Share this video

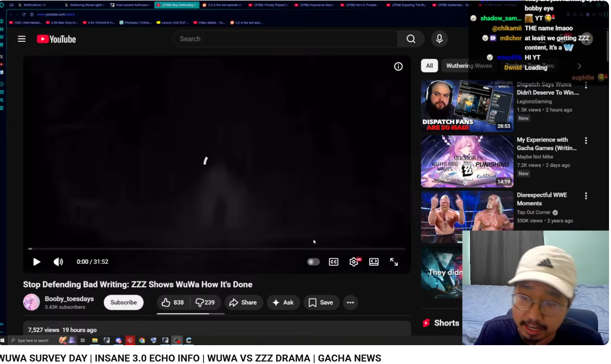point(244,303)
